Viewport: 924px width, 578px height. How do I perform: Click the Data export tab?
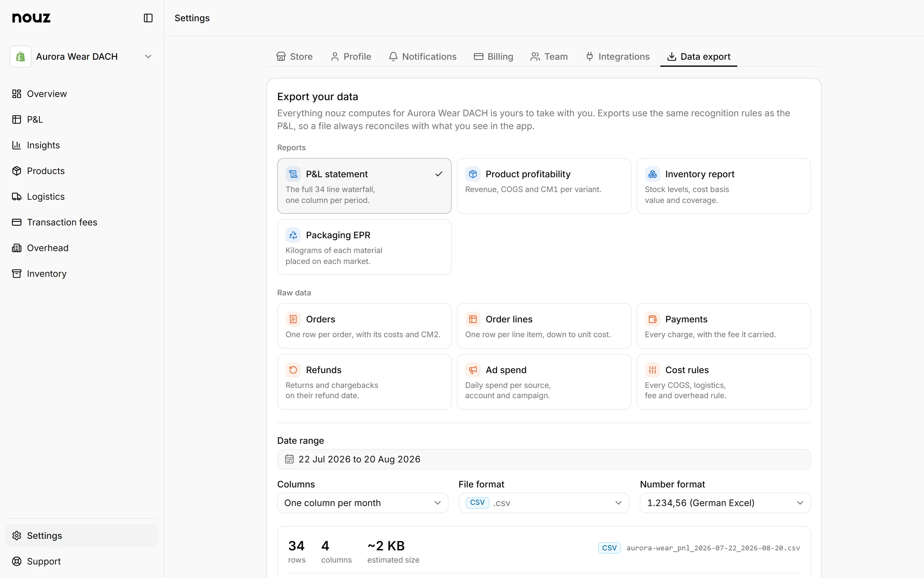699,57
